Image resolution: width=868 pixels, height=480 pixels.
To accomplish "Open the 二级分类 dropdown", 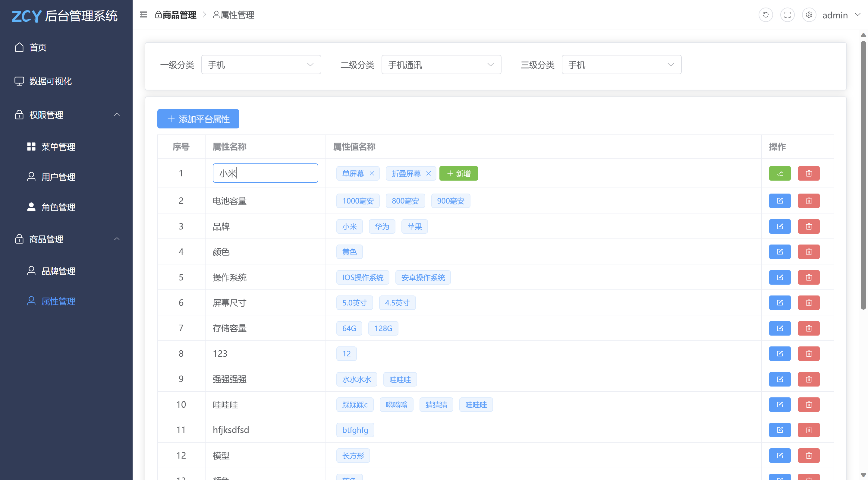I will click(x=441, y=65).
